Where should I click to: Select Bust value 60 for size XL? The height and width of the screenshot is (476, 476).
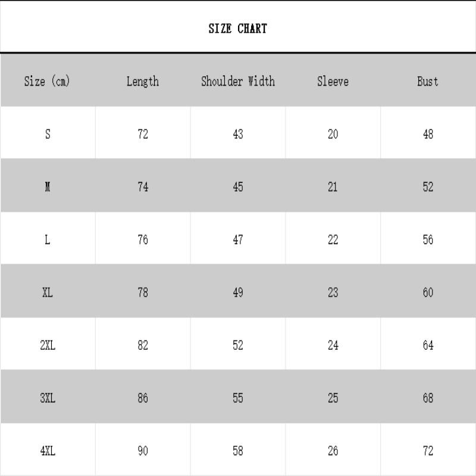tap(428, 293)
